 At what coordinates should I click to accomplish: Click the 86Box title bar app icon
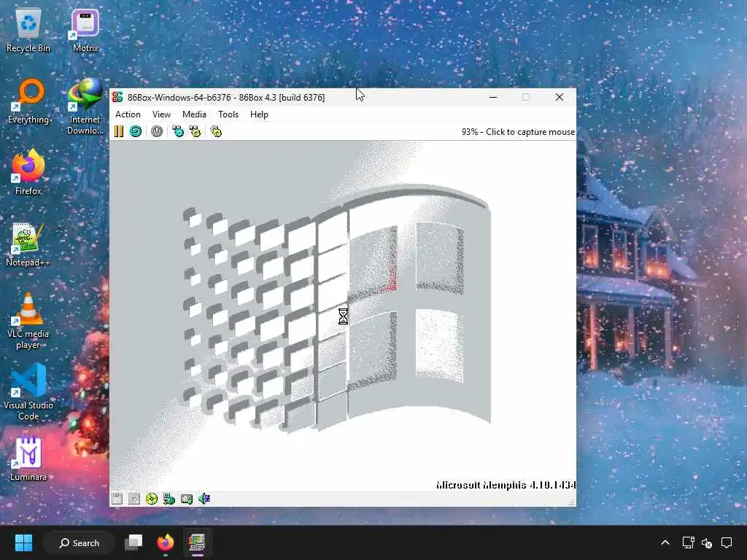pyautogui.click(x=117, y=97)
